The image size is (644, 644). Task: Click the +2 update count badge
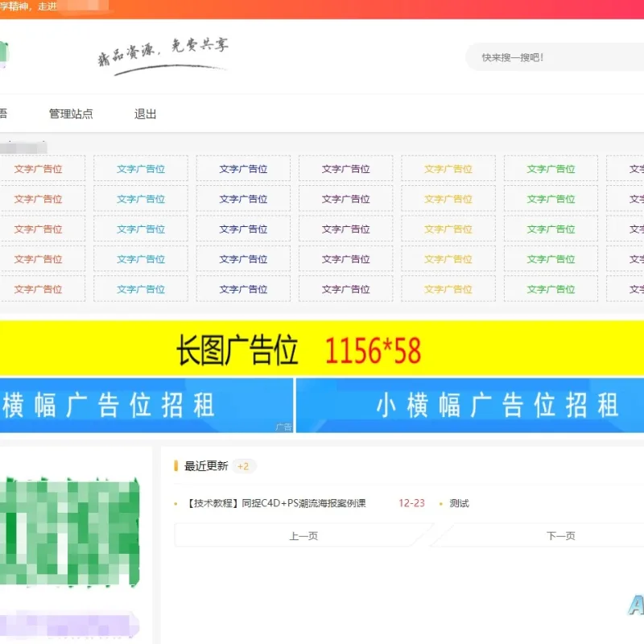(243, 467)
